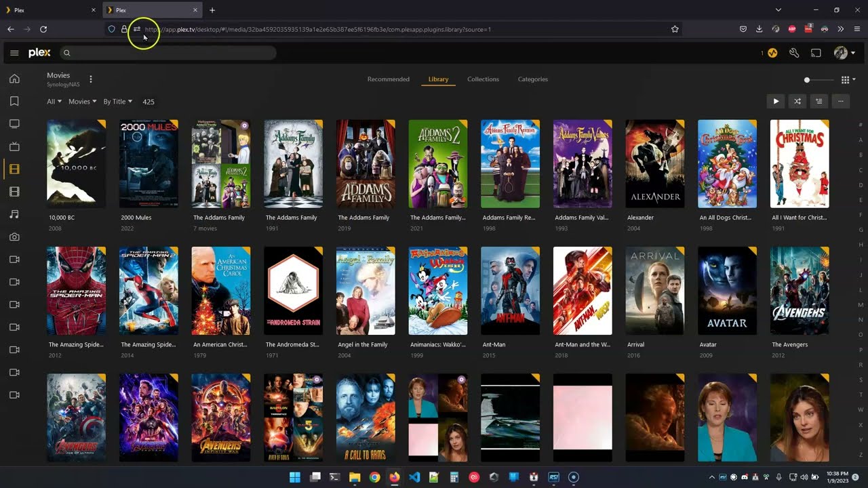Select the Library tab

click(x=438, y=79)
